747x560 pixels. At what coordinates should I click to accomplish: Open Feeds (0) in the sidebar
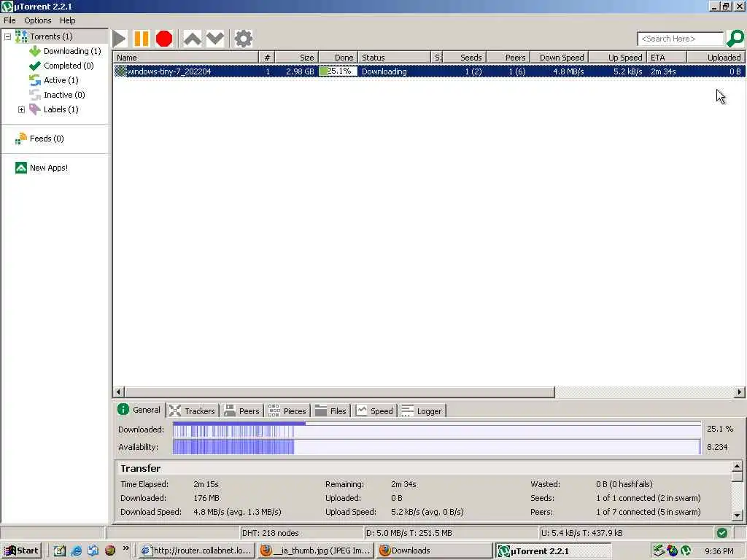47,139
